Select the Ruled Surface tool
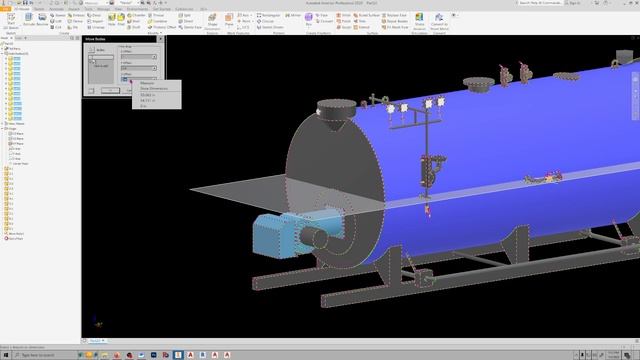The height and width of the screenshot is (360, 640). pos(367,16)
